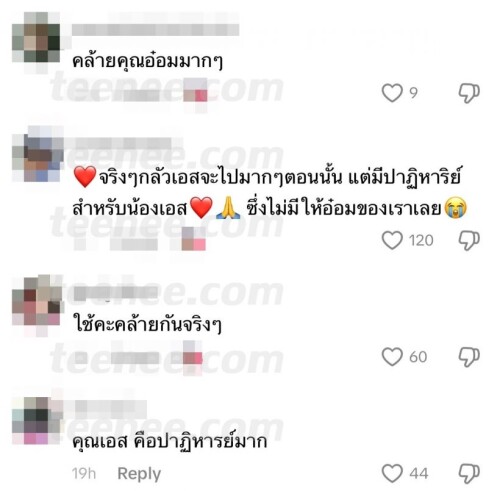This screenshot has width=500, height=491.
Task: Dislike the comment with 44 likes
Action: click(x=469, y=473)
